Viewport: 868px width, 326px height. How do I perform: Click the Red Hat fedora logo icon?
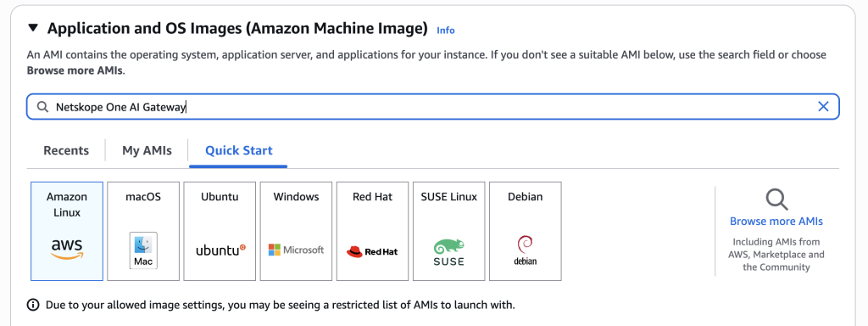(373, 251)
